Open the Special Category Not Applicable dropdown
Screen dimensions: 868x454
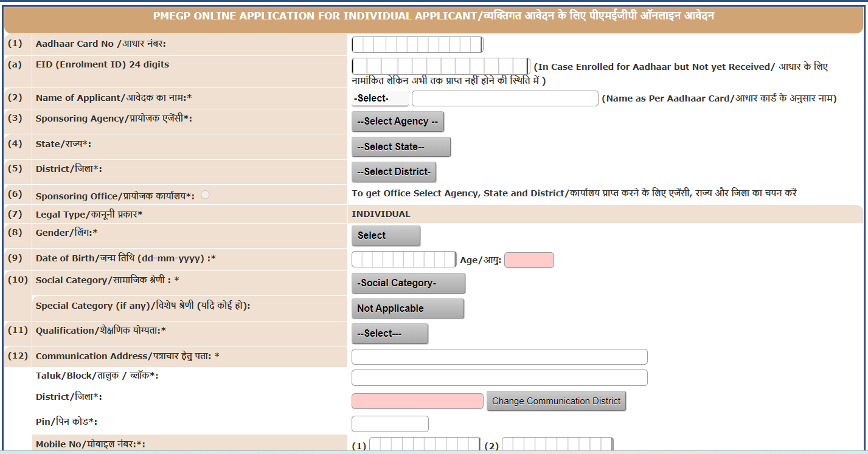coord(408,309)
